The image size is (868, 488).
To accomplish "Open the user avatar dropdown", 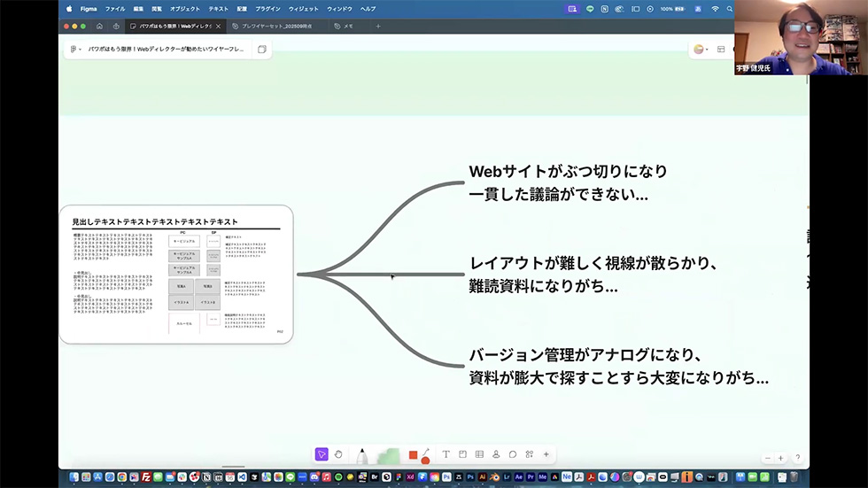I will pyautogui.click(x=701, y=50).
